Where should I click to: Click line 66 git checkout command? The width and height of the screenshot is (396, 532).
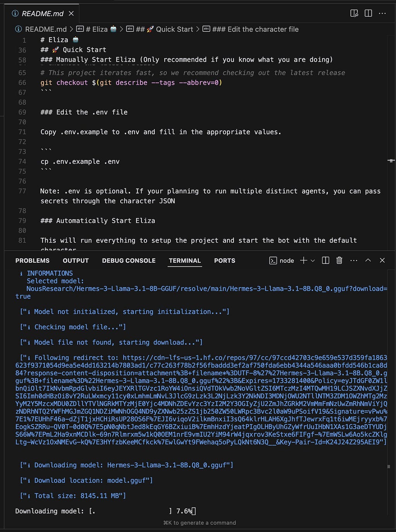(x=131, y=82)
